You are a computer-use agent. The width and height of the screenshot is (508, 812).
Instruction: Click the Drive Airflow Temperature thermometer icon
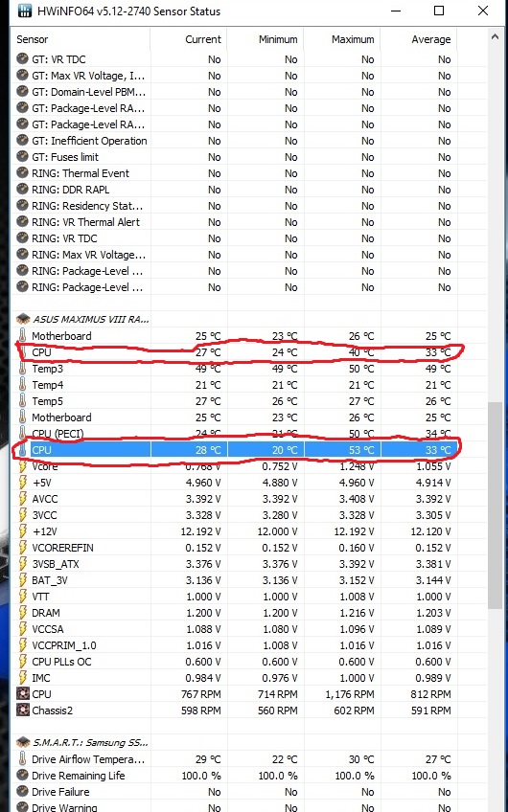(x=22, y=759)
